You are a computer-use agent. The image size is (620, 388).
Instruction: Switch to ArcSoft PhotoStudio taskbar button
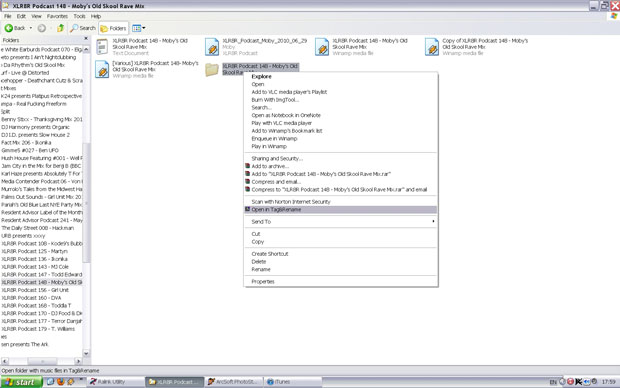point(233,382)
